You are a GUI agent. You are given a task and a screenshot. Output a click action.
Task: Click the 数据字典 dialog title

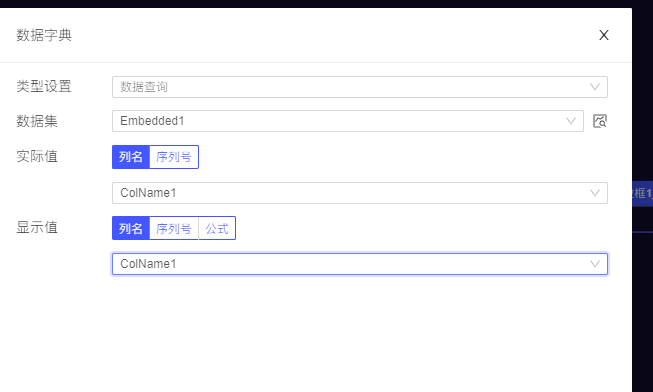[44, 35]
